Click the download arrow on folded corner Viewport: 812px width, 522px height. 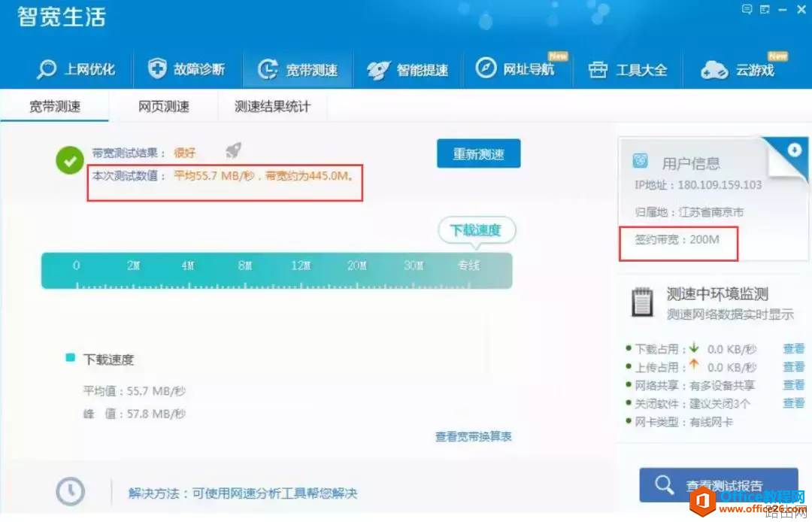pyautogui.click(x=795, y=150)
